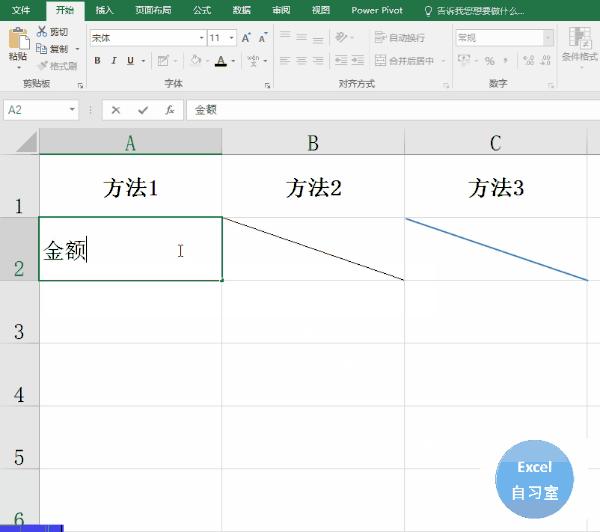Open the font size dropdown (11)
Viewport: 600px width, 532px height.
point(232,38)
